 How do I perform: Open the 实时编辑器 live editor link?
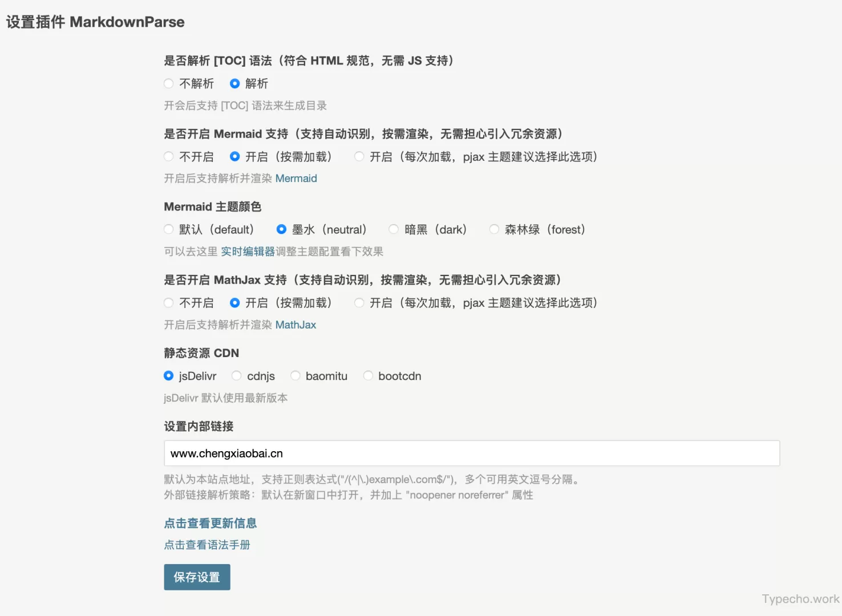248,251
